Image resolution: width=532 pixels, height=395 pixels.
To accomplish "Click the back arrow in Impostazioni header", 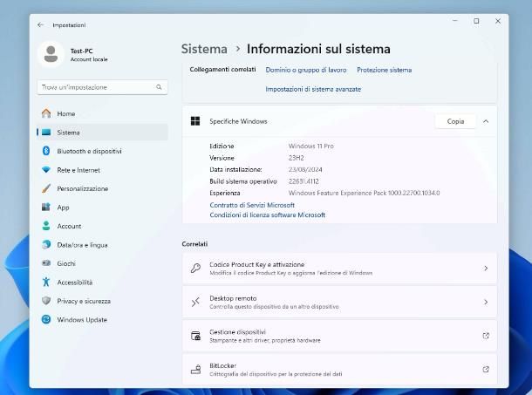I will pos(40,24).
